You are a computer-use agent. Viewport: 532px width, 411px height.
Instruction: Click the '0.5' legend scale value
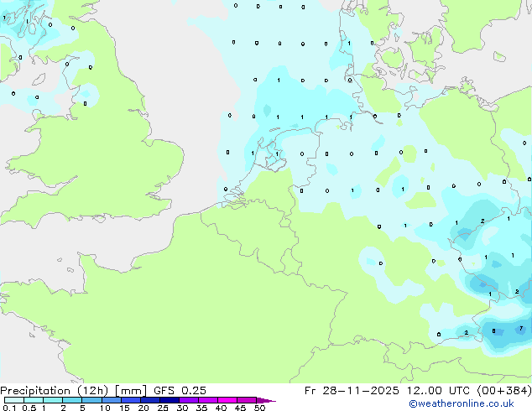[x=29, y=408]
